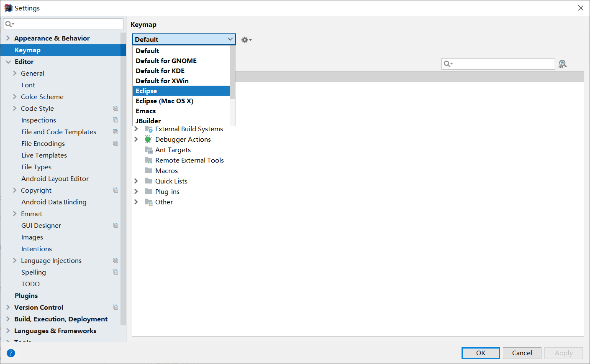Expand Build, Execution, Deployment section
This screenshot has height=364, width=590.
8,319
